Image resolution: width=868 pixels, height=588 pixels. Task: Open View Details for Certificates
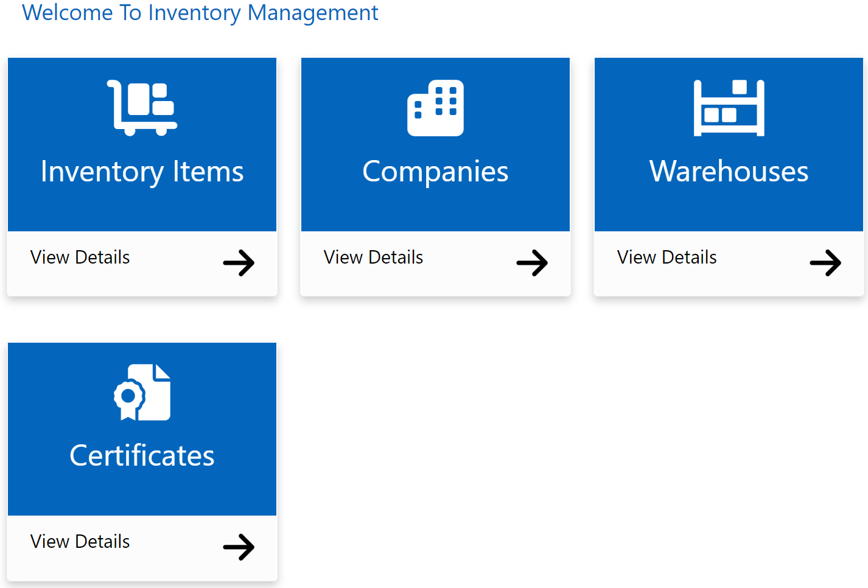tap(80, 541)
